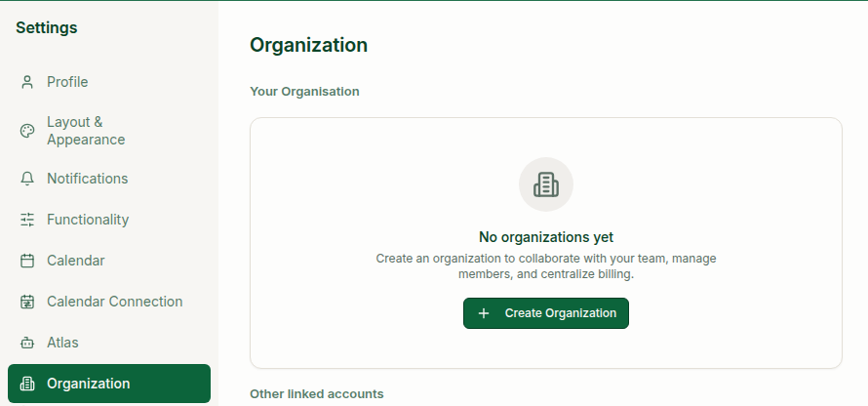The image size is (868, 406).
Task: Click the Other linked accounts heading
Action: point(317,394)
